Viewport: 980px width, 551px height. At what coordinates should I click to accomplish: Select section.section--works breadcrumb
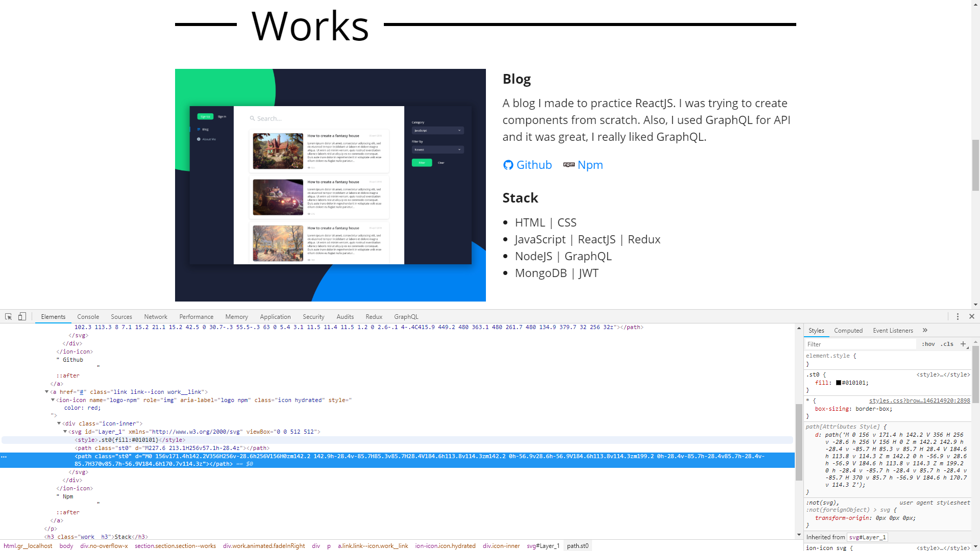pyautogui.click(x=176, y=546)
